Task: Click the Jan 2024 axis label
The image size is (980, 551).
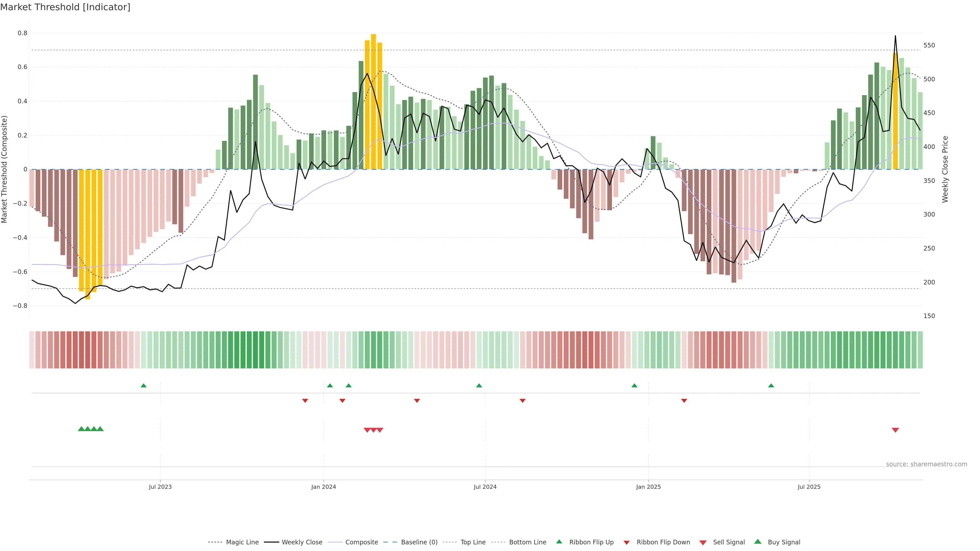Action: click(323, 487)
